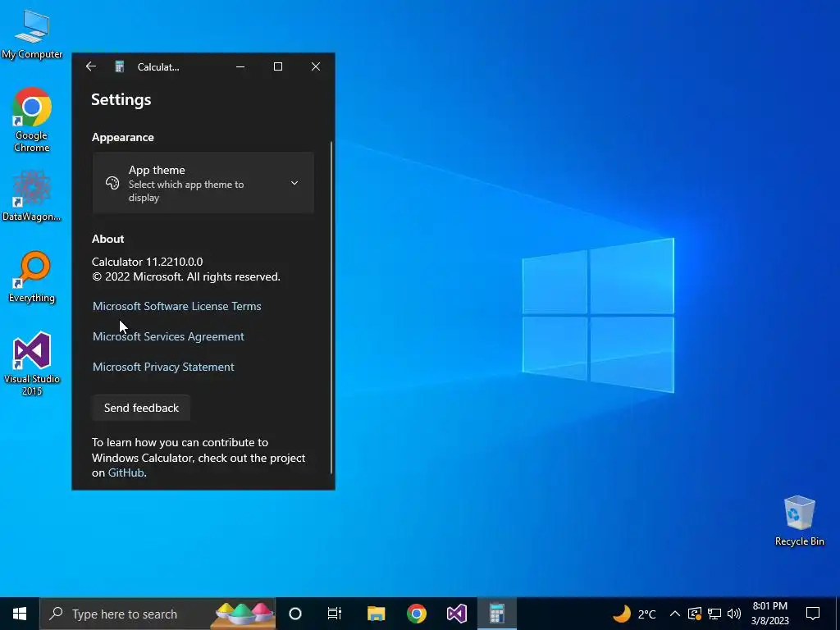The width and height of the screenshot is (840, 630).
Task: Open the notification center icon
Action: point(813,614)
